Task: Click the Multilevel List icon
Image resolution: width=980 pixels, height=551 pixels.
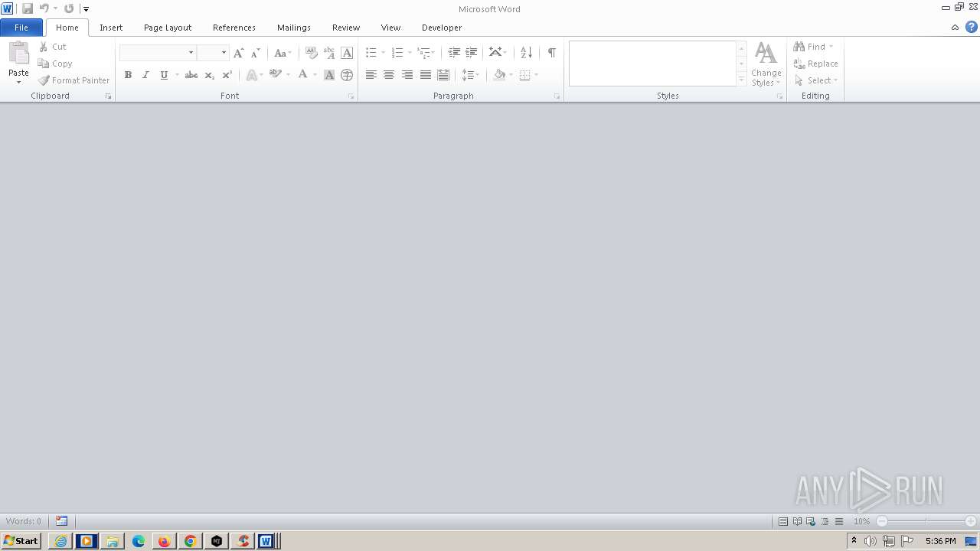Action: (x=423, y=53)
